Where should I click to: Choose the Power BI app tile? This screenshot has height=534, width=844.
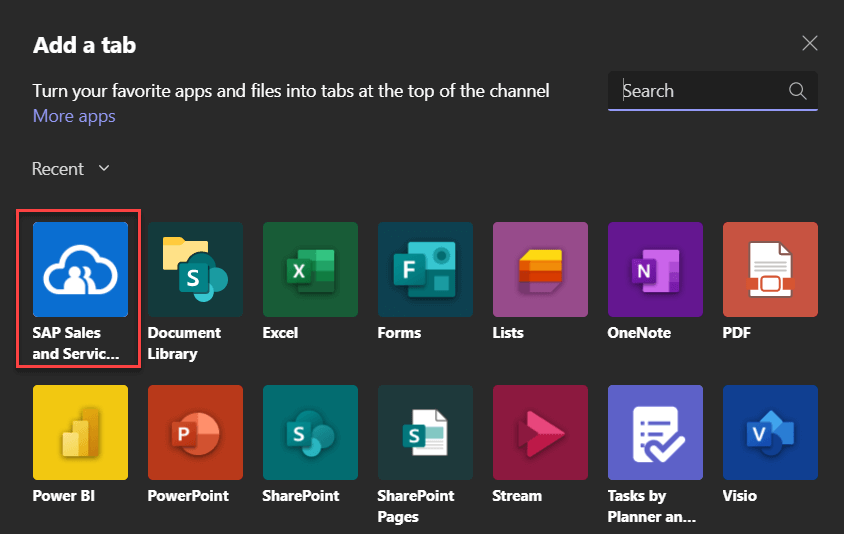coord(80,432)
